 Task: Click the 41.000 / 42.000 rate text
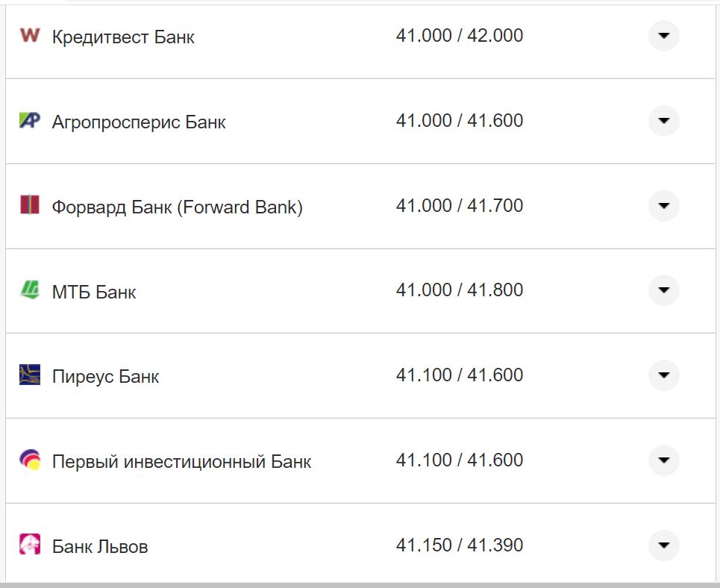[x=460, y=34]
